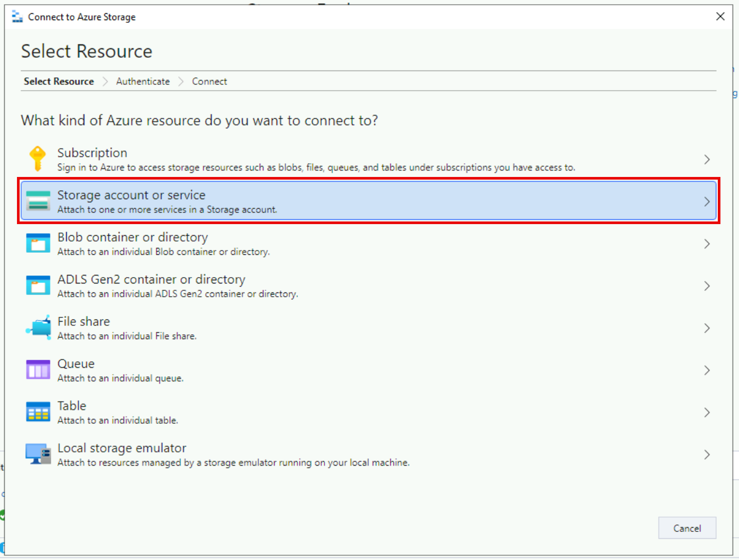Click the File share icon
The height and width of the screenshot is (560, 739).
pos(39,327)
